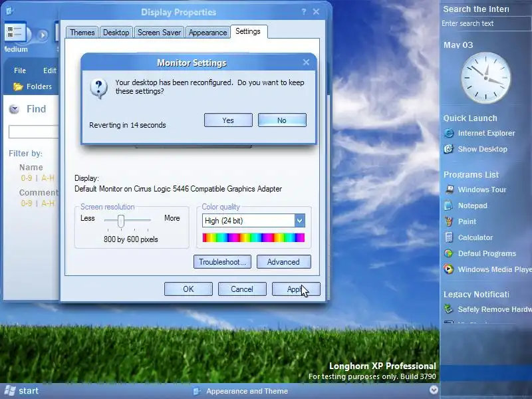The image size is (532, 399).
Task: Filter Name by 0-9
Action: (x=27, y=178)
